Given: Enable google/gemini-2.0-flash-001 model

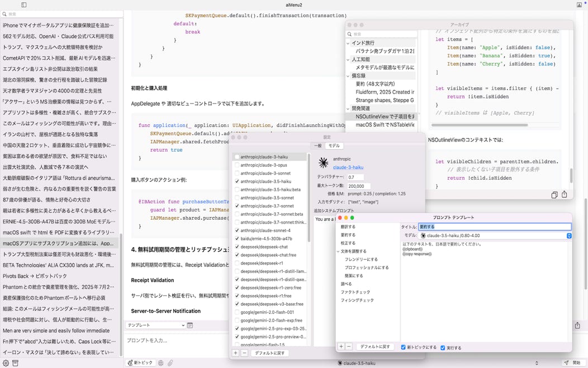Looking at the screenshot, I should (236, 312).
